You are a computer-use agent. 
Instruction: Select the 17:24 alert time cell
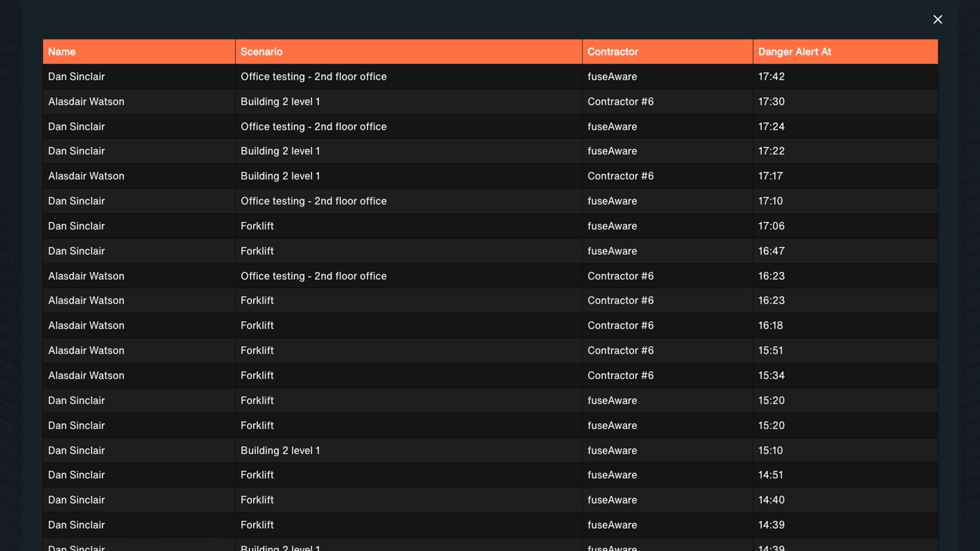click(771, 127)
